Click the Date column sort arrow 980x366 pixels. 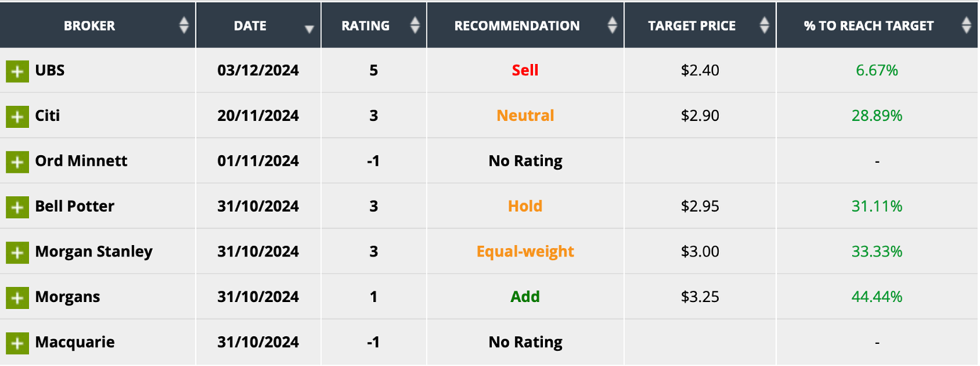point(309,28)
